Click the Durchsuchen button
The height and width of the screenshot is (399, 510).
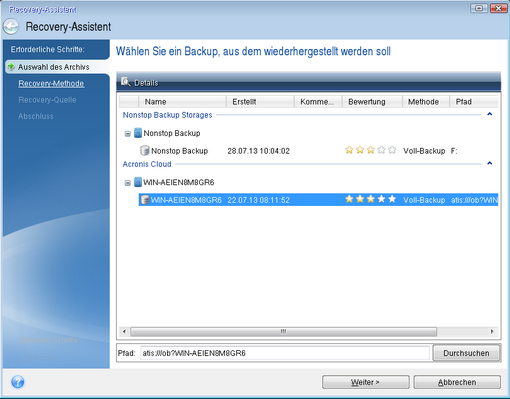[466, 353]
